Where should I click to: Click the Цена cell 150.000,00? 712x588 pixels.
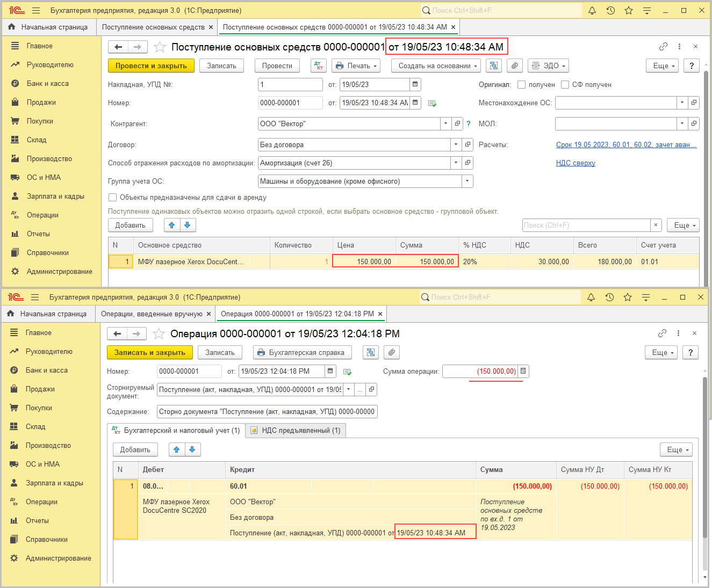(x=364, y=262)
